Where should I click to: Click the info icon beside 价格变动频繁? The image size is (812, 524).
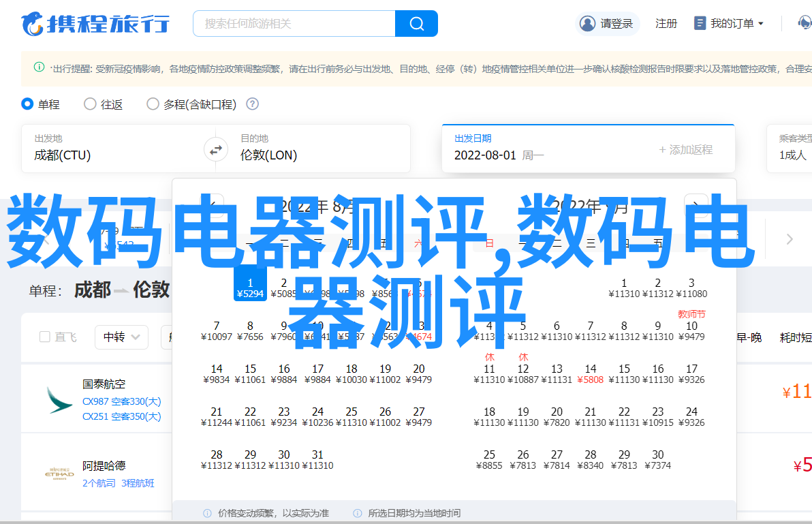[208, 513]
